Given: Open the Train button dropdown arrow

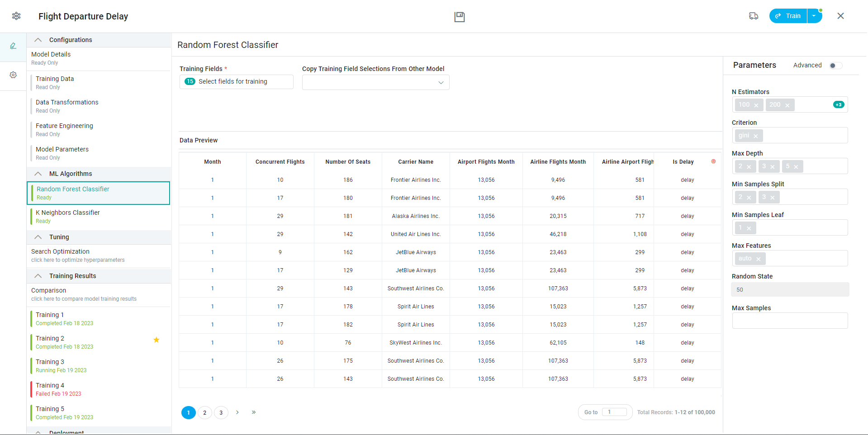Looking at the screenshot, I should click(x=814, y=16).
